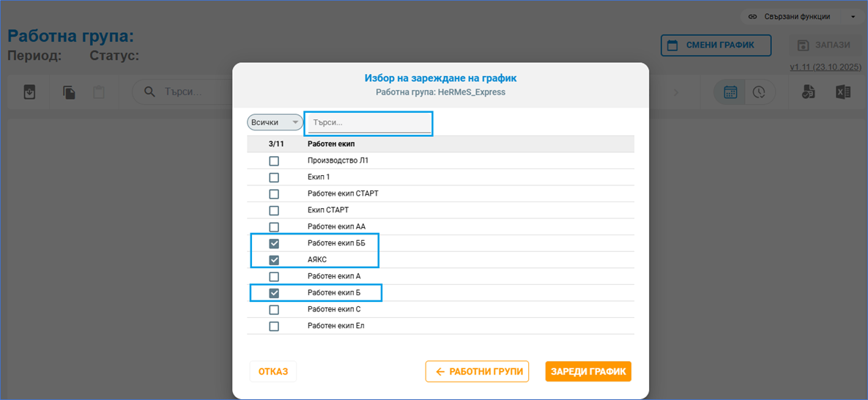Check the Производство Л1 checkbox
Screen dimensions: 868x400
pos(274,160)
